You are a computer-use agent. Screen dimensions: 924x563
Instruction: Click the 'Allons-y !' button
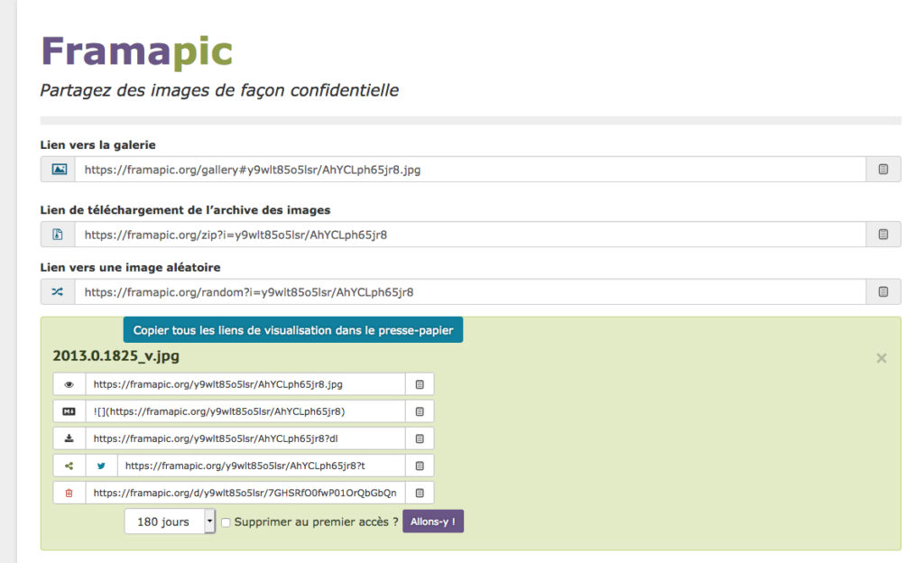click(x=433, y=521)
